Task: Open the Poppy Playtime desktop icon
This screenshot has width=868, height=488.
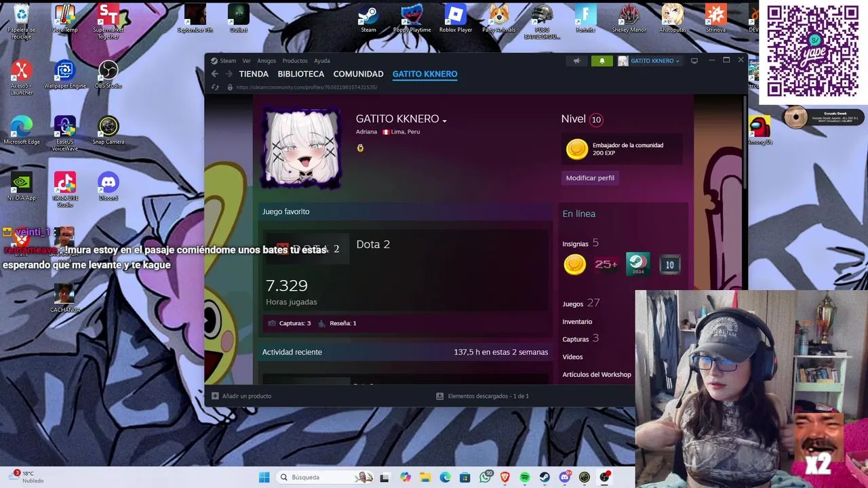Action: click(x=412, y=19)
